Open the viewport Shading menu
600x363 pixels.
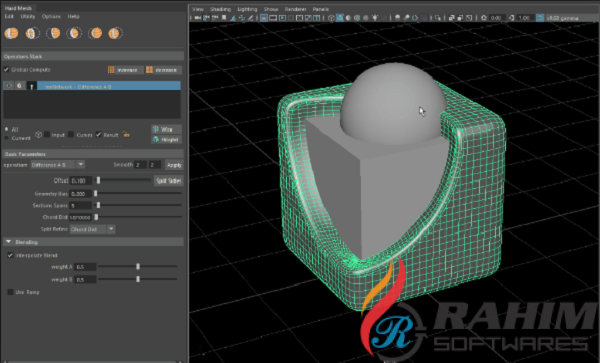coord(220,9)
